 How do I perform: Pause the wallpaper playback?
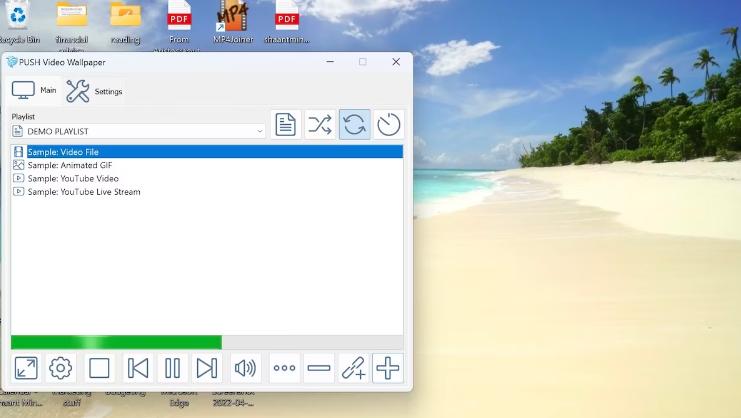point(172,368)
